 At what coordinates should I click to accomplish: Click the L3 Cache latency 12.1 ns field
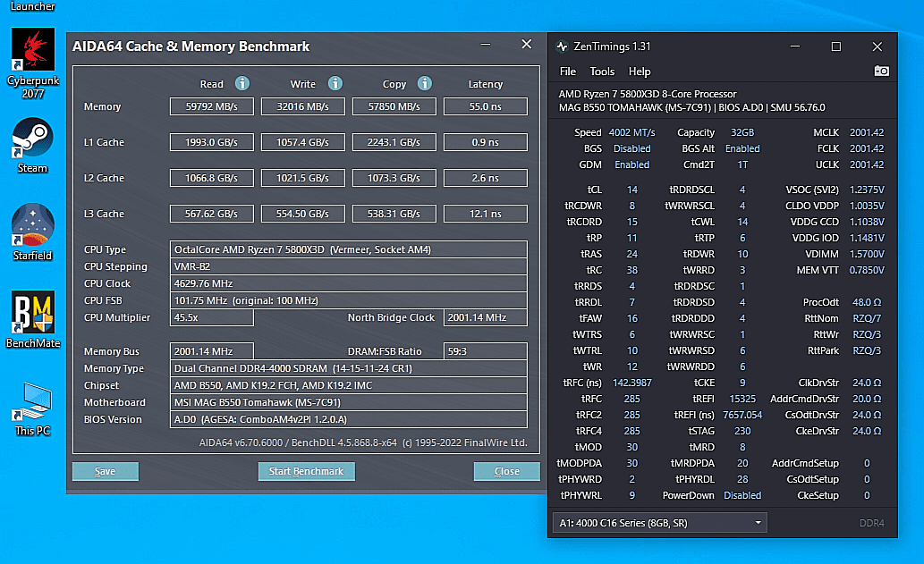pos(486,214)
